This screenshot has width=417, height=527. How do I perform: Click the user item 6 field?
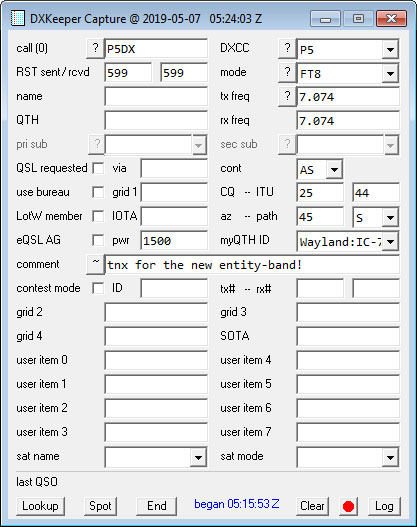[348, 408]
